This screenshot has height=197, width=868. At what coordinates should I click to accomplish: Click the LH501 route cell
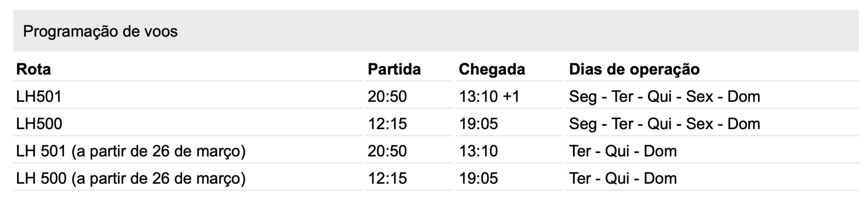point(39,97)
